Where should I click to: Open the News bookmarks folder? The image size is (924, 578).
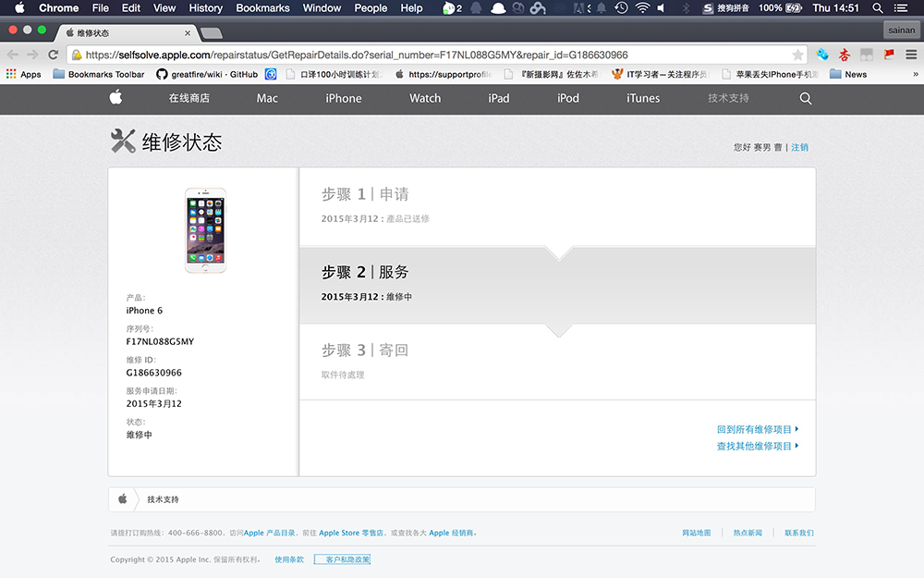pos(848,74)
